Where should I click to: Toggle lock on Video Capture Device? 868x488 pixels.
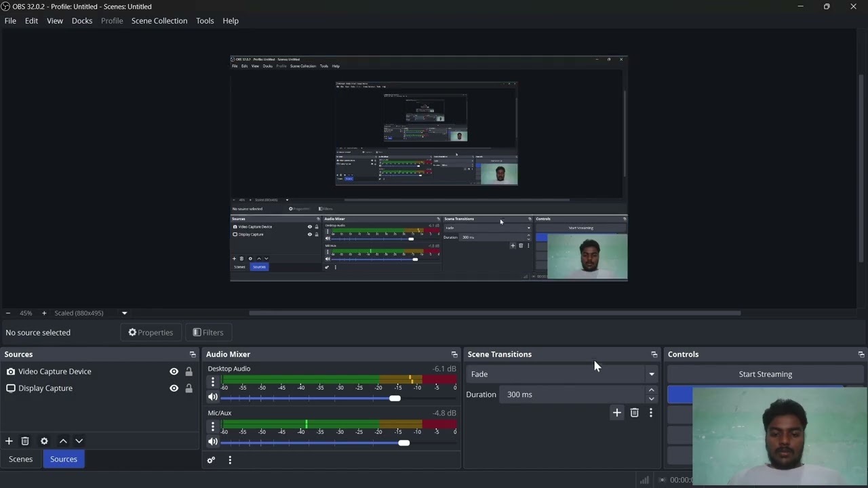tap(189, 371)
